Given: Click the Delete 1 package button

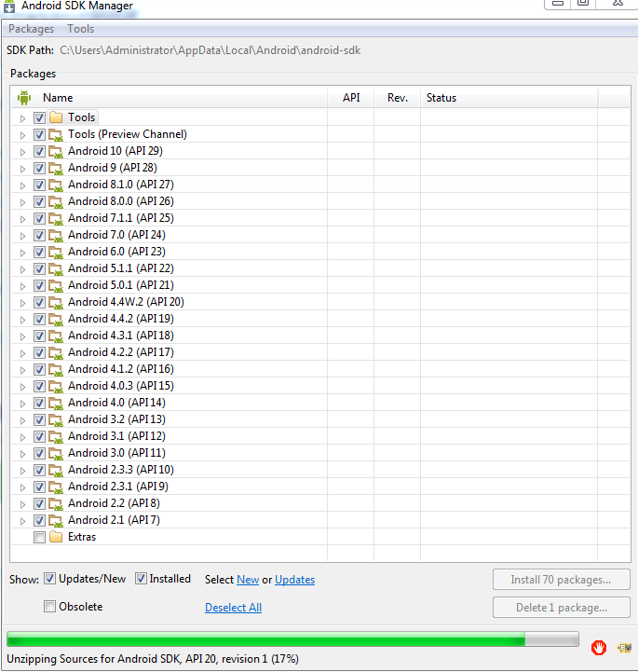Looking at the screenshot, I should (x=562, y=608).
